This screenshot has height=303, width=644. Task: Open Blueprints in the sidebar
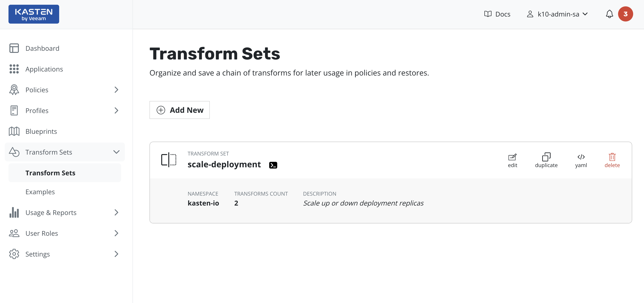(41, 131)
